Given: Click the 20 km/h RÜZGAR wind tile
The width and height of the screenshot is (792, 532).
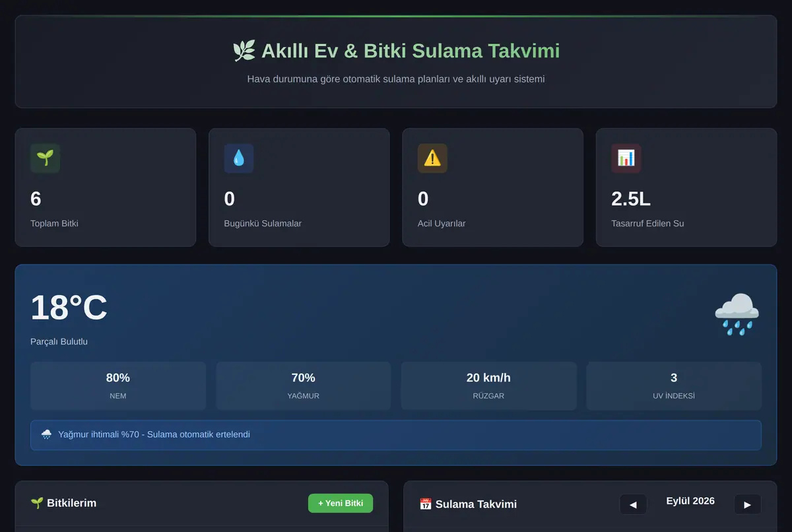Looking at the screenshot, I should [x=488, y=385].
